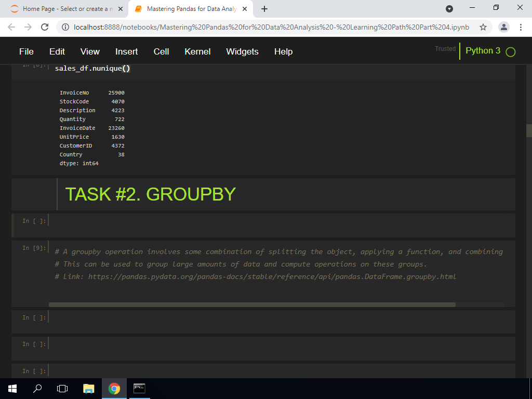Open the Kernel menu
532x399 pixels.
pyautogui.click(x=197, y=51)
